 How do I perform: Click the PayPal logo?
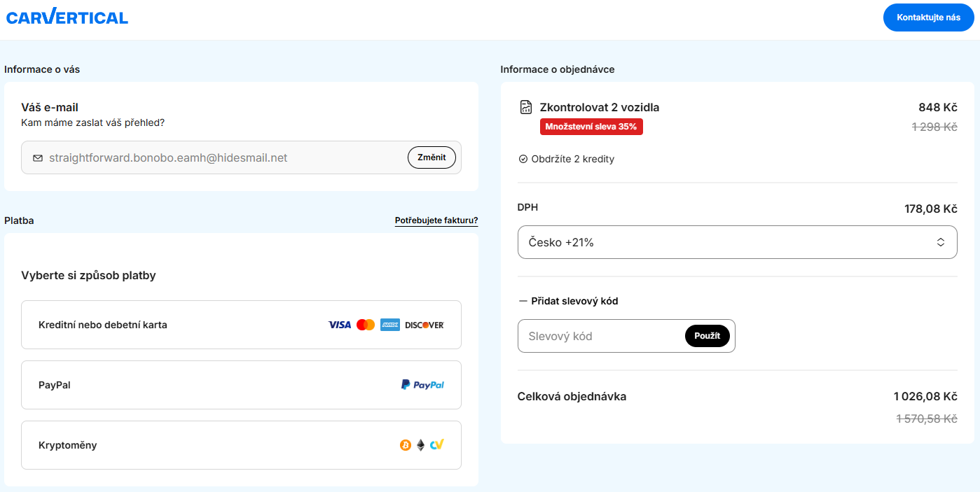(422, 385)
